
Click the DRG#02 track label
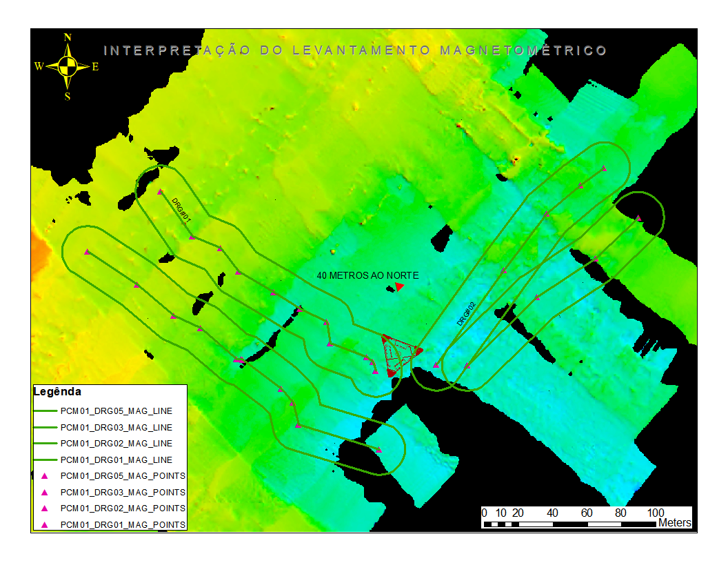467,314
